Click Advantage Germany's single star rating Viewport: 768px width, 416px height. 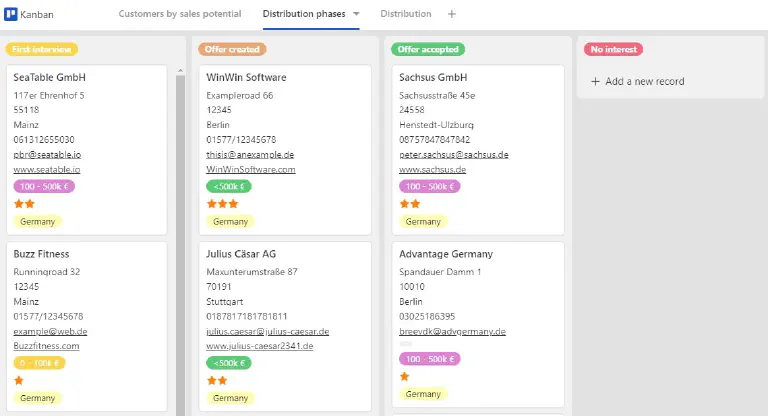coord(405,377)
